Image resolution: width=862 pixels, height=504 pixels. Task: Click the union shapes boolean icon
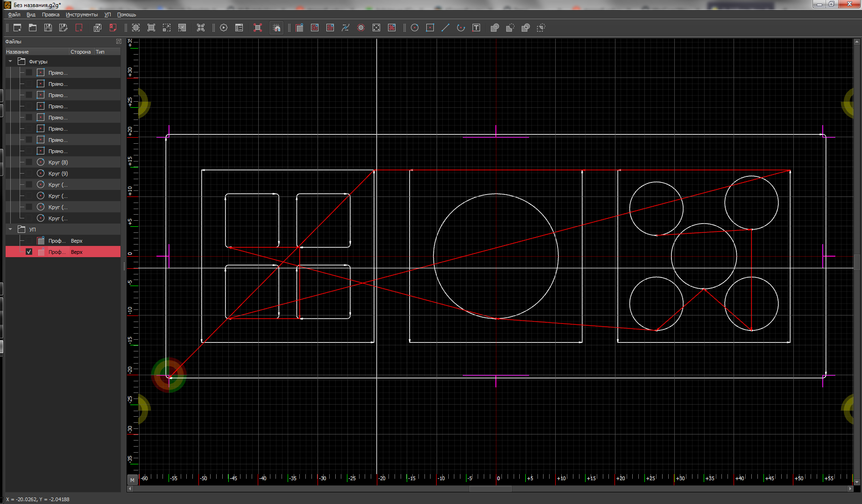(495, 28)
